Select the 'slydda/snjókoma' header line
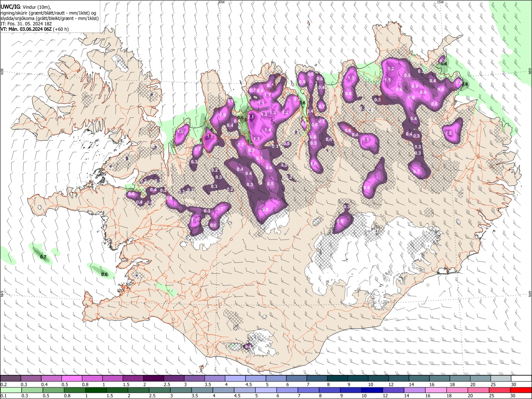This screenshot has width=532, height=399. pos(49,18)
